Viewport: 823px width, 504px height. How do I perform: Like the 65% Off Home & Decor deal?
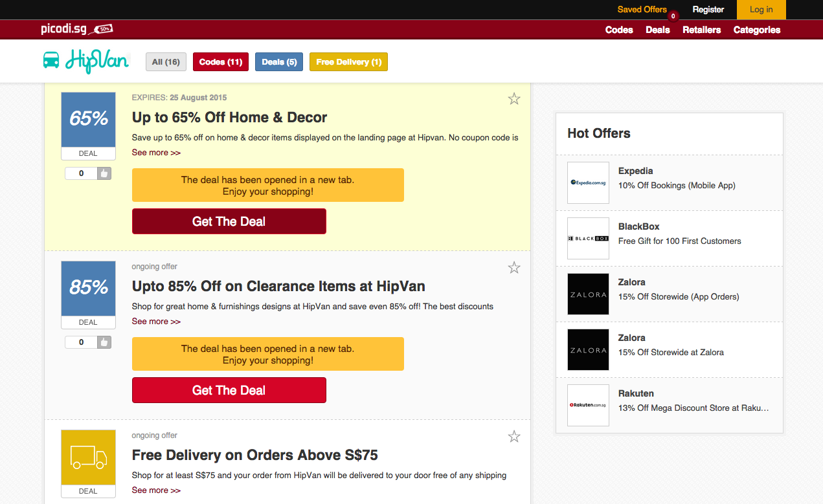coord(104,173)
